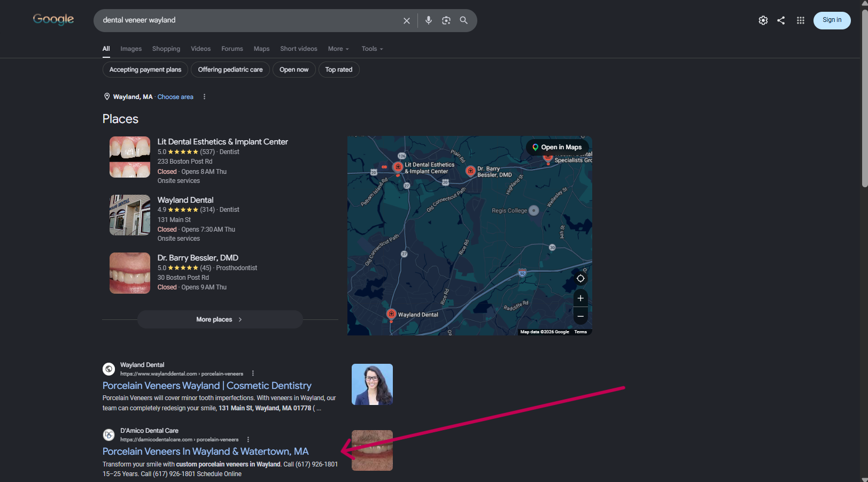
Task: Toggle Accepting payment plans filter
Action: pos(145,70)
